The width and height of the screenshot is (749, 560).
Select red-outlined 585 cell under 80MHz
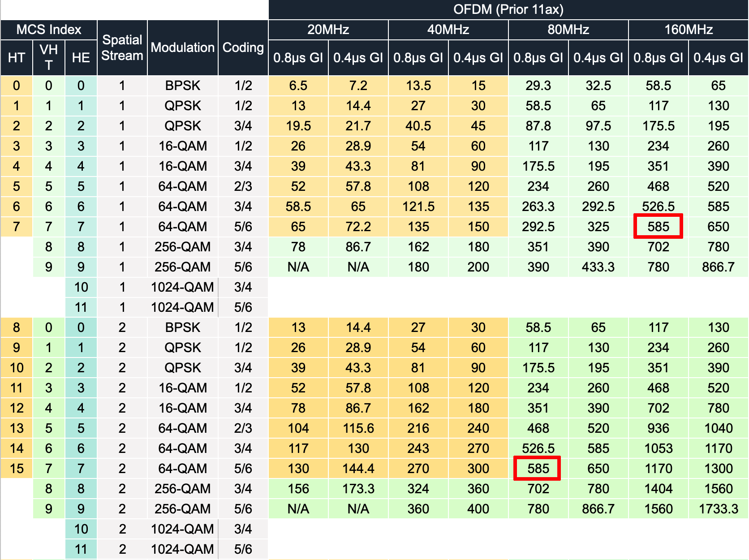[x=538, y=469]
